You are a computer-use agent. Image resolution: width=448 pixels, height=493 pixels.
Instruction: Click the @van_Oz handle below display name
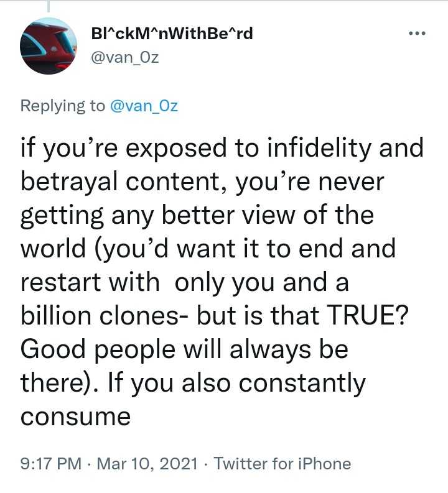tap(124, 57)
